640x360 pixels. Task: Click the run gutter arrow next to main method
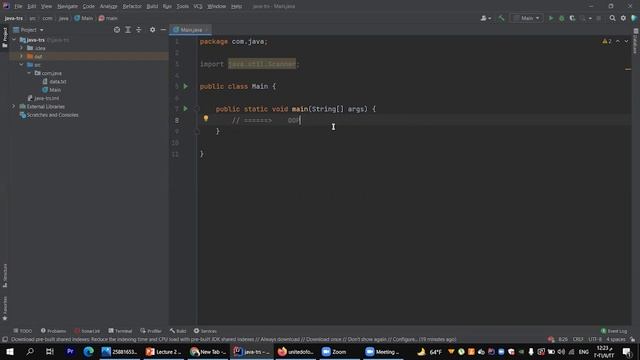point(186,109)
